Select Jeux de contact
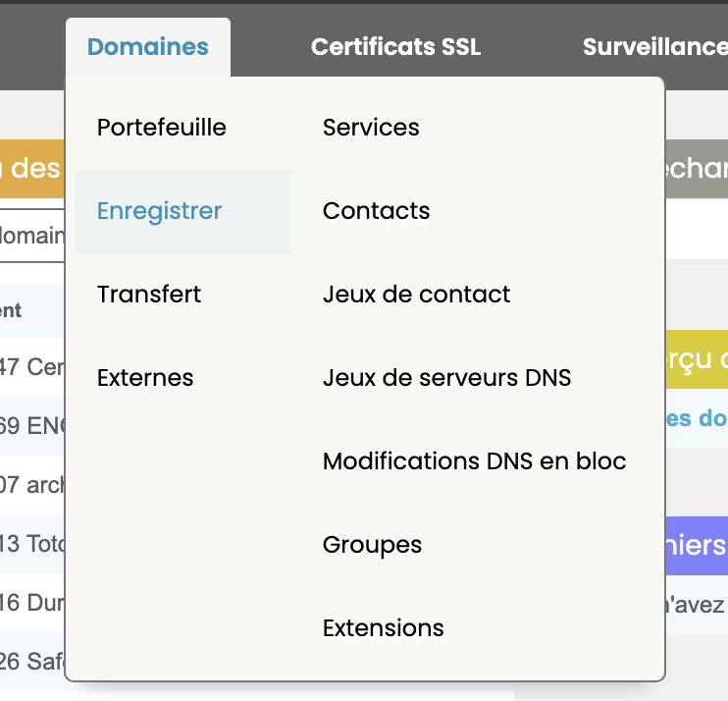 416,295
